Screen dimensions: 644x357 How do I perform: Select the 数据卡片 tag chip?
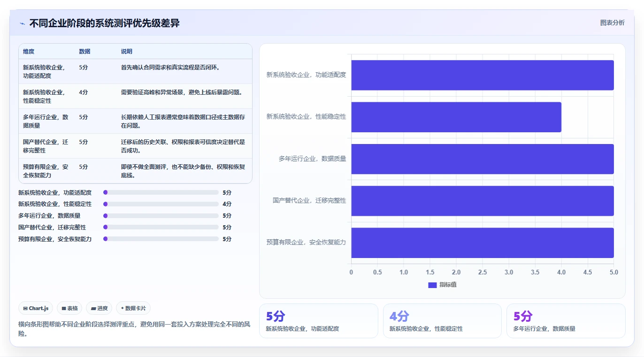pyautogui.click(x=133, y=308)
